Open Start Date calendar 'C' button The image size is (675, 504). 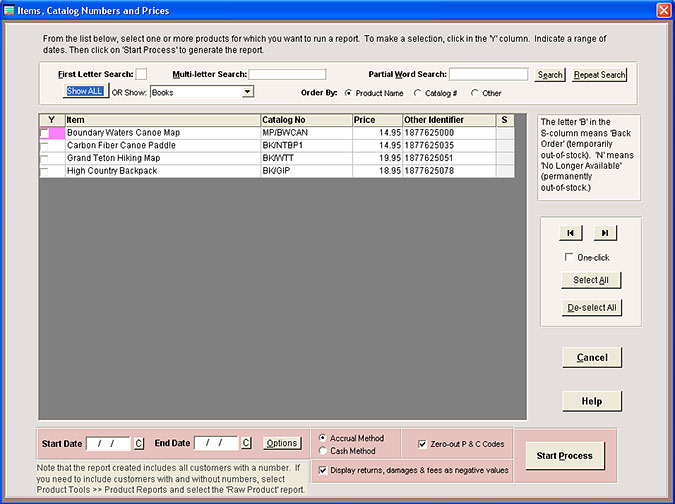(x=139, y=443)
